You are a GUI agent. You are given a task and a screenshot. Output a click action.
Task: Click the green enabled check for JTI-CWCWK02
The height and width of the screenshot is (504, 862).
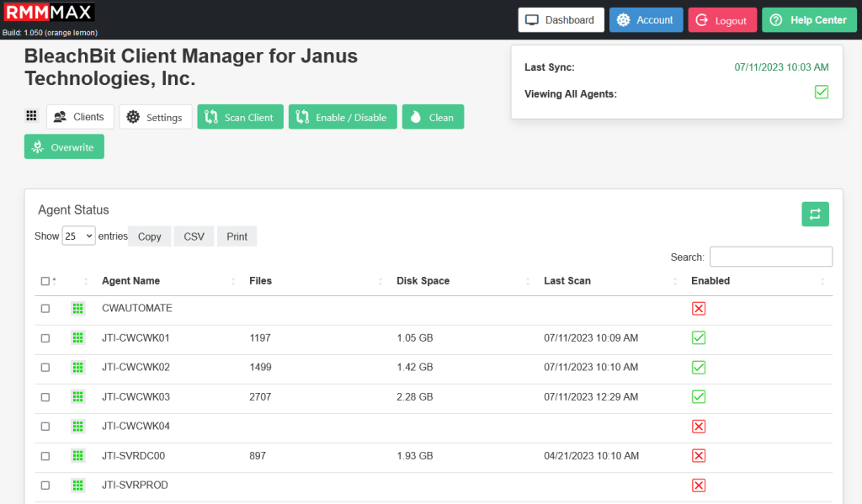click(699, 367)
